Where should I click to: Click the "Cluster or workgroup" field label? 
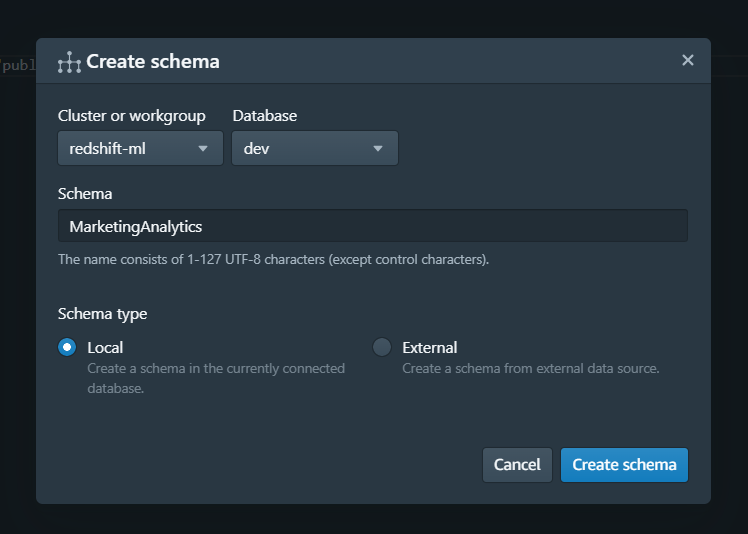pyautogui.click(x=132, y=116)
